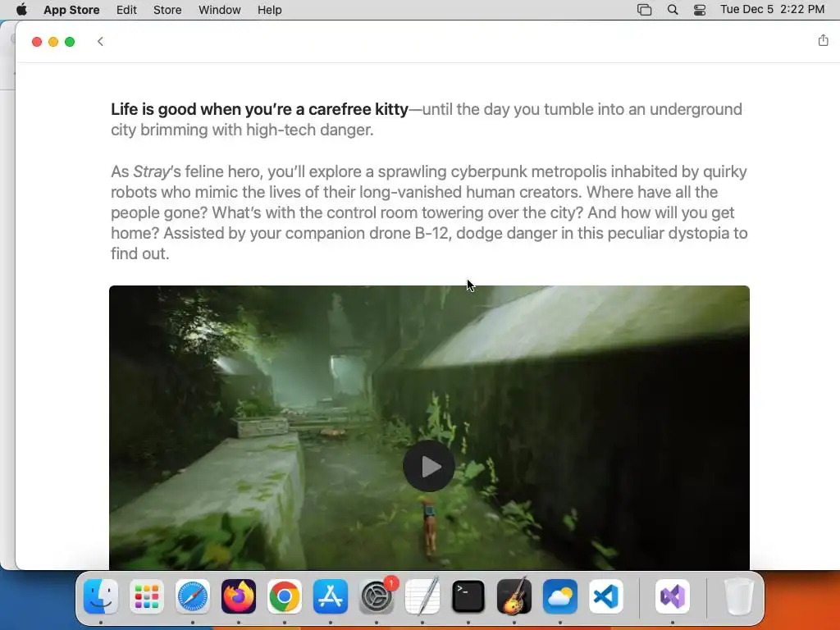Minimize the App Store window
This screenshot has height=630, width=840.
53,42
